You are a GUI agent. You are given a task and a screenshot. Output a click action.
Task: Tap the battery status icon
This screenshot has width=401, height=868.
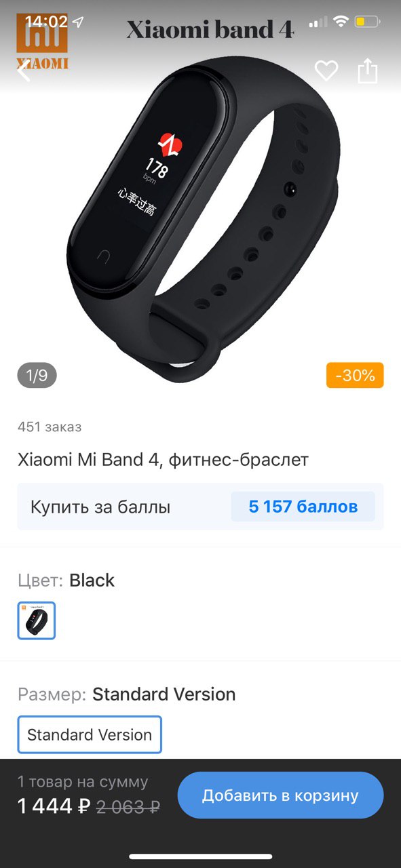[x=368, y=22]
